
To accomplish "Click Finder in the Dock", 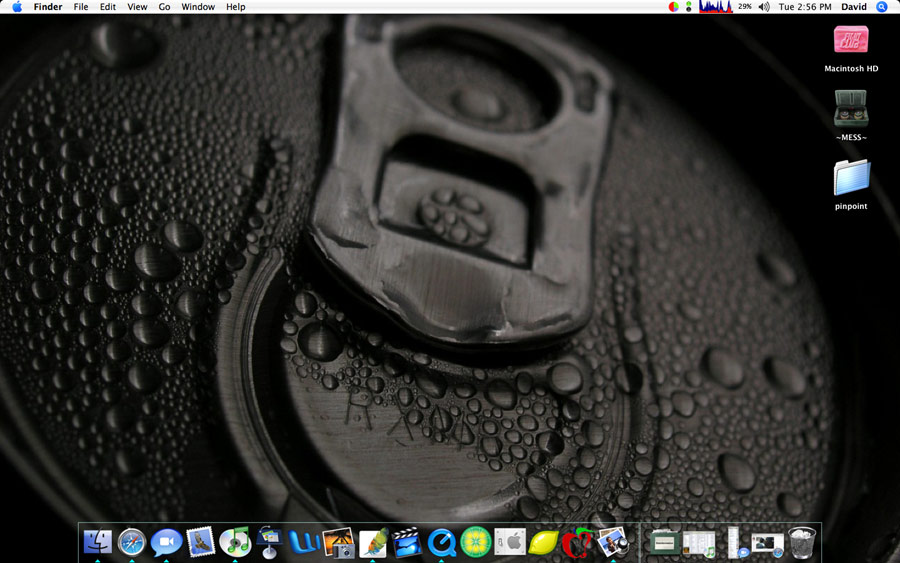I will [98, 542].
